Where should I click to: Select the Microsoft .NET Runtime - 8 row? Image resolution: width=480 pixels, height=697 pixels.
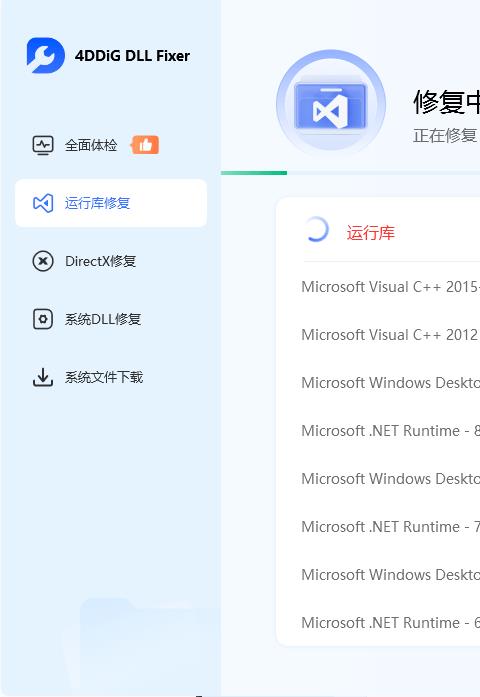click(391, 431)
